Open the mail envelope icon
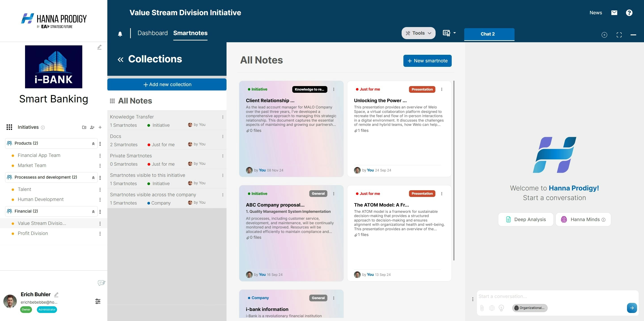The width and height of the screenshot is (644, 321). click(614, 13)
